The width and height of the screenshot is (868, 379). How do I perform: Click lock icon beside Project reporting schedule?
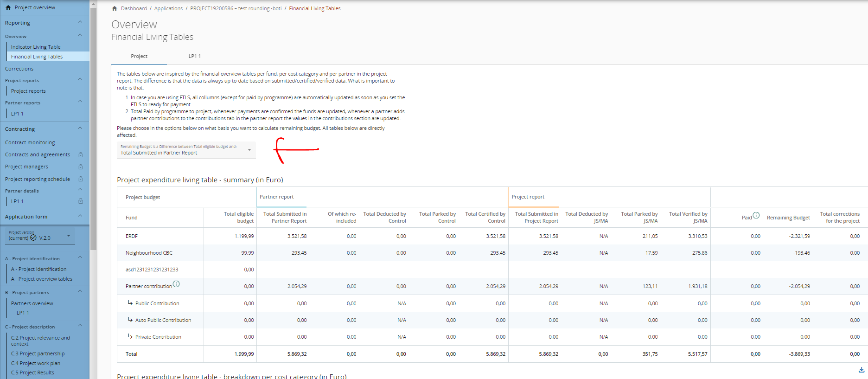point(81,179)
